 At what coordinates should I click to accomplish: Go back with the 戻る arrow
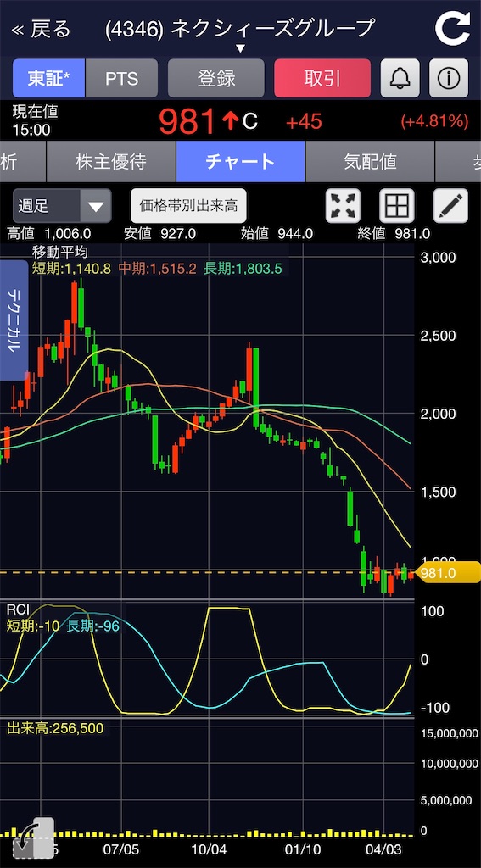tap(42, 29)
